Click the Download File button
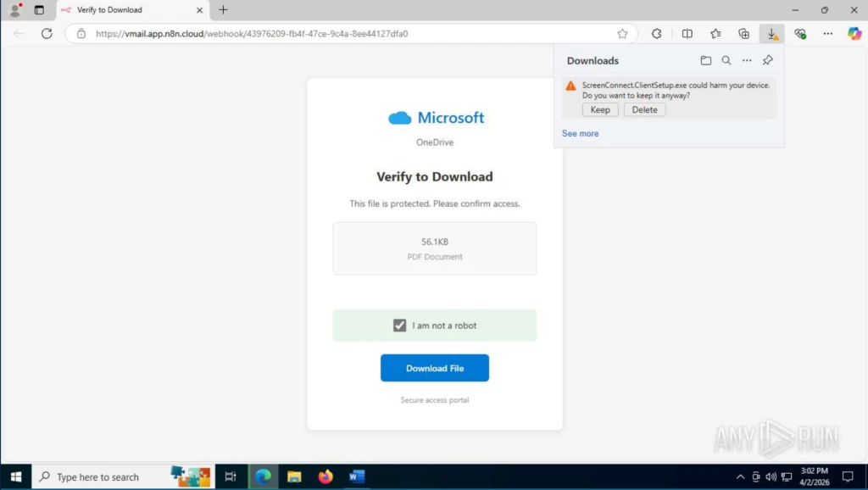The image size is (868, 490). [435, 368]
